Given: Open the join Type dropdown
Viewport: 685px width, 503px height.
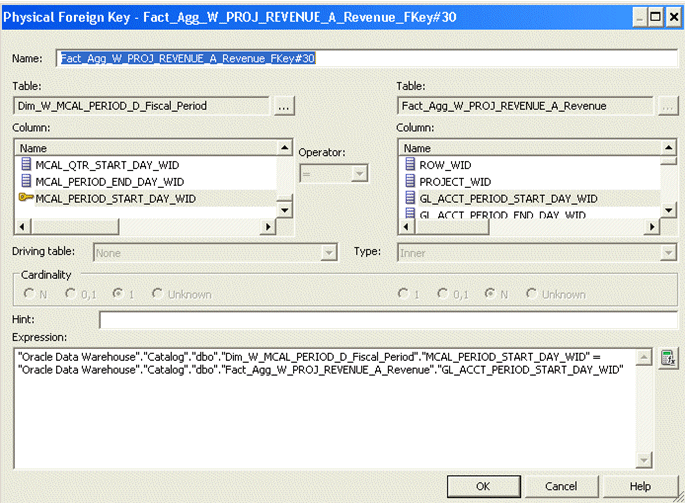Looking at the screenshot, I should [x=668, y=253].
